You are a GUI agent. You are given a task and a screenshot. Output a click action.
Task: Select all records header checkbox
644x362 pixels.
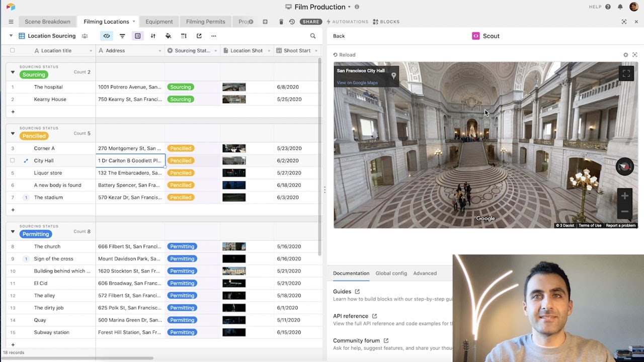(13, 50)
